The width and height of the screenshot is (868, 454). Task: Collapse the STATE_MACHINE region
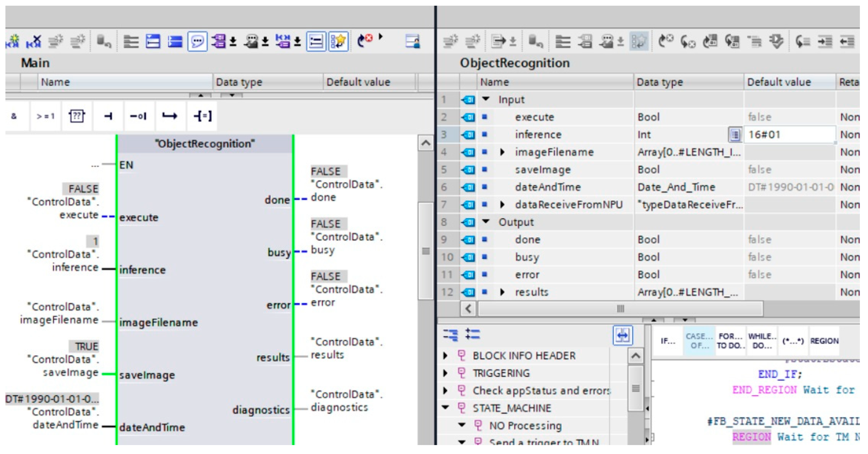click(446, 408)
